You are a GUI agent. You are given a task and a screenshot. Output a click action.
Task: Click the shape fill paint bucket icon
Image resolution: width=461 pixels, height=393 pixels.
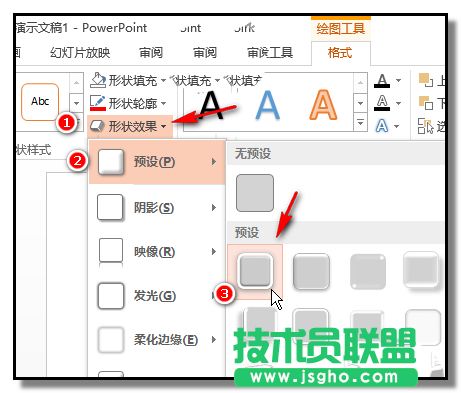(x=98, y=80)
